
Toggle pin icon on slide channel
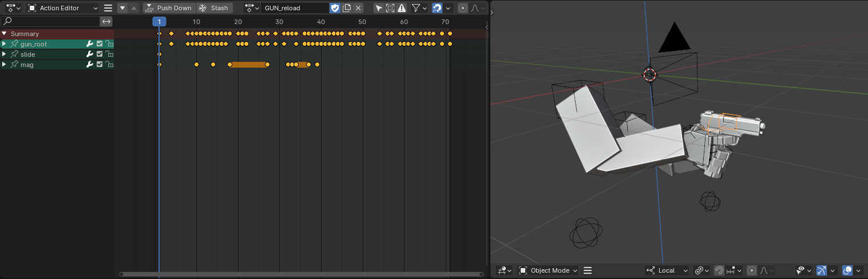pyautogui.click(x=14, y=54)
